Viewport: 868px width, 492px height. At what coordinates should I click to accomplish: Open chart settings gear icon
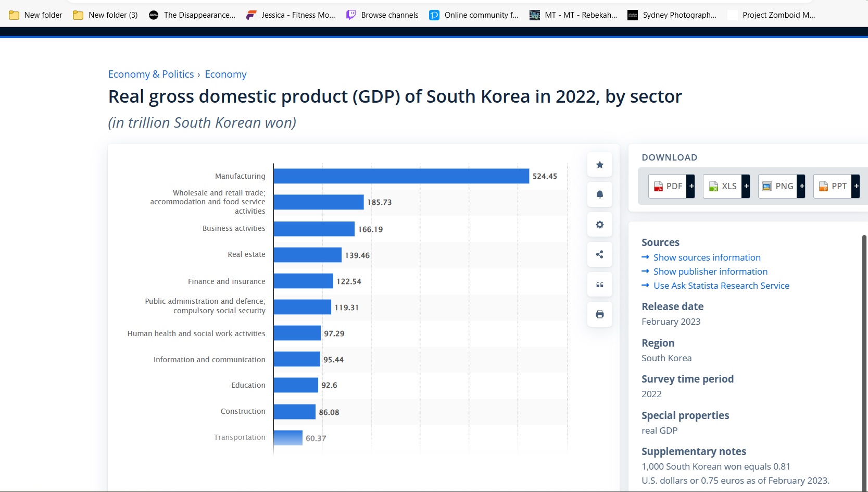(599, 225)
